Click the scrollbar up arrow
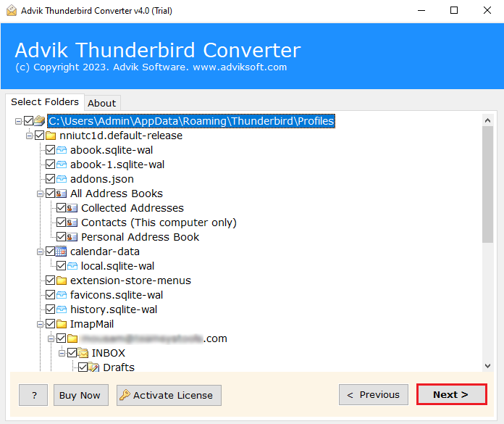 coord(487,120)
